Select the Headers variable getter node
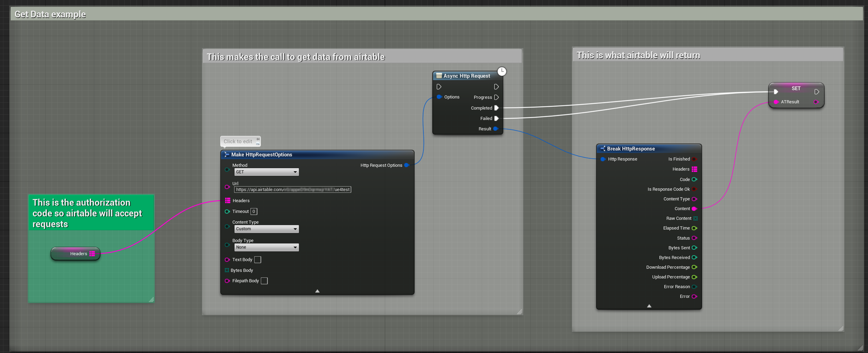The width and height of the screenshot is (868, 353). click(76, 253)
